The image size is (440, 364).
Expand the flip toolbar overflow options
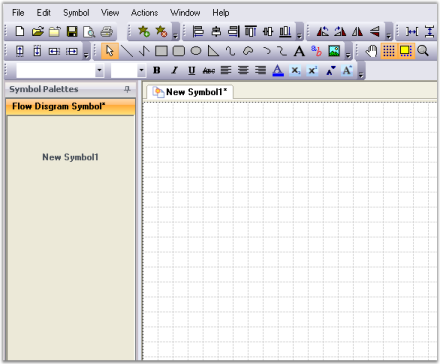click(389, 32)
